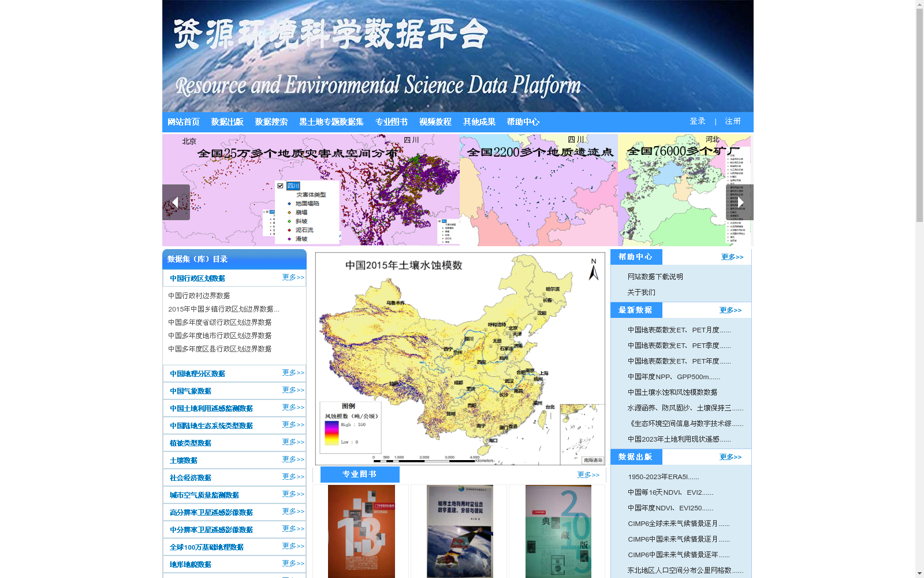Open 中国行政村边界数据 entry
Viewport: 924px width, 578px height.
(199, 296)
